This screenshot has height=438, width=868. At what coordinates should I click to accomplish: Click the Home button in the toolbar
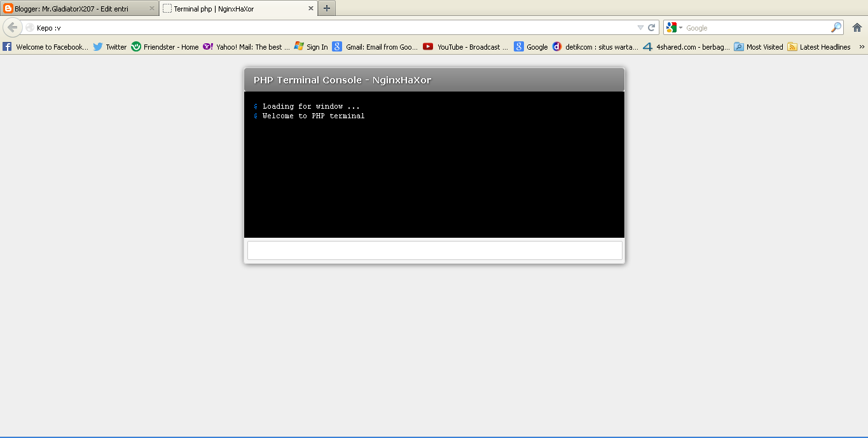pos(857,27)
